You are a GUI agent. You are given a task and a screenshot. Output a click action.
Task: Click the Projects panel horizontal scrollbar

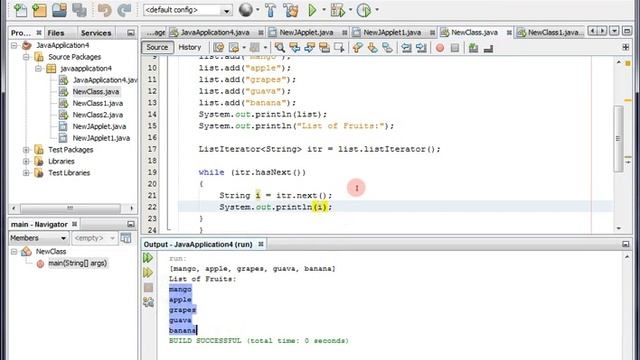click(70, 208)
